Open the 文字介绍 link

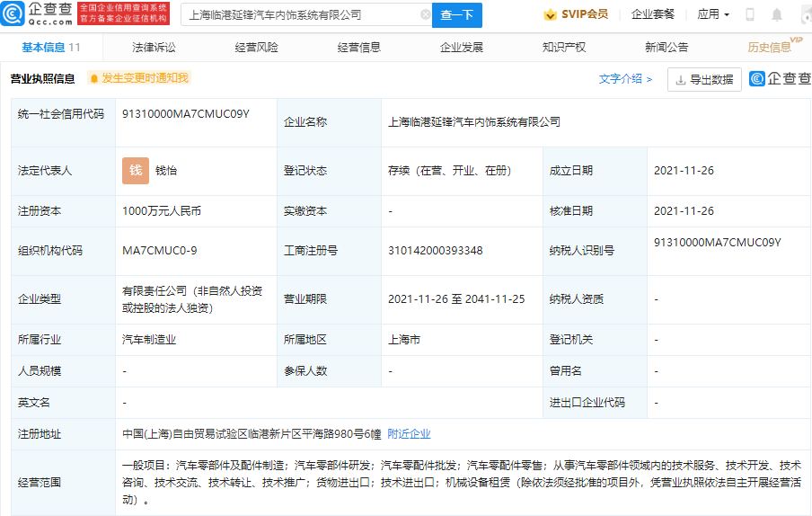pyautogui.click(x=625, y=79)
